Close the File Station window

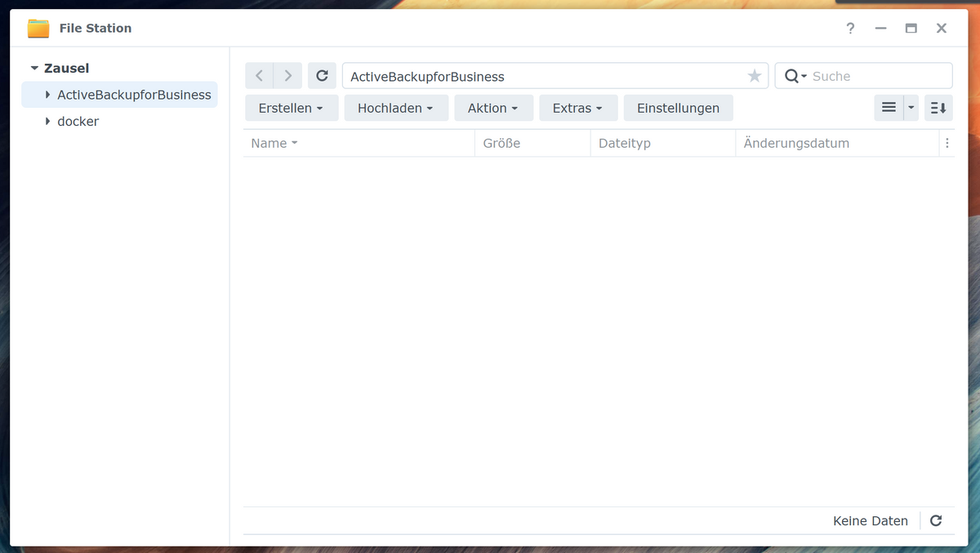(x=942, y=28)
